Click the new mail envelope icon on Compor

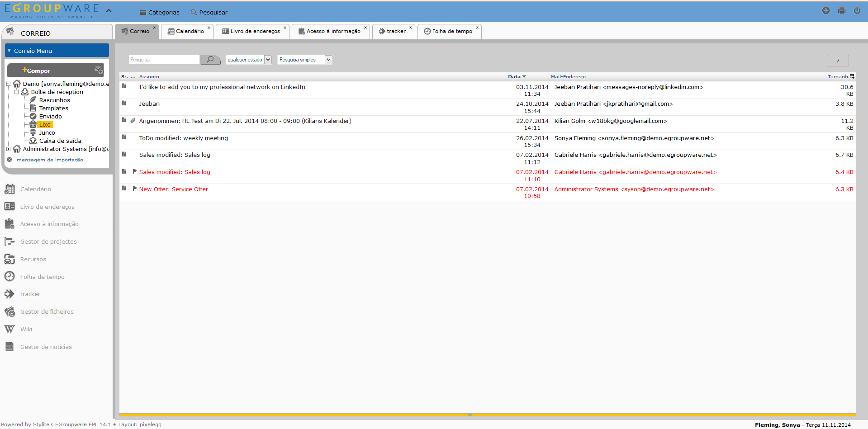tap(99, 70)
